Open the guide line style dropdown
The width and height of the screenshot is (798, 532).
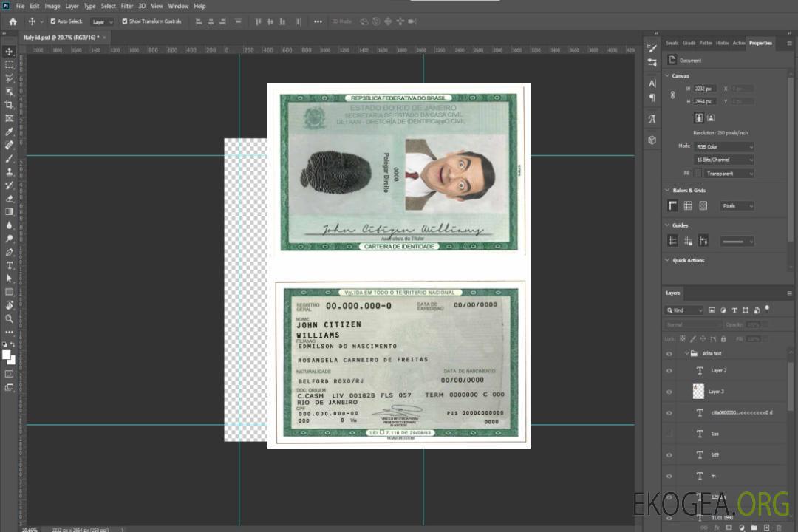[737, 242]
